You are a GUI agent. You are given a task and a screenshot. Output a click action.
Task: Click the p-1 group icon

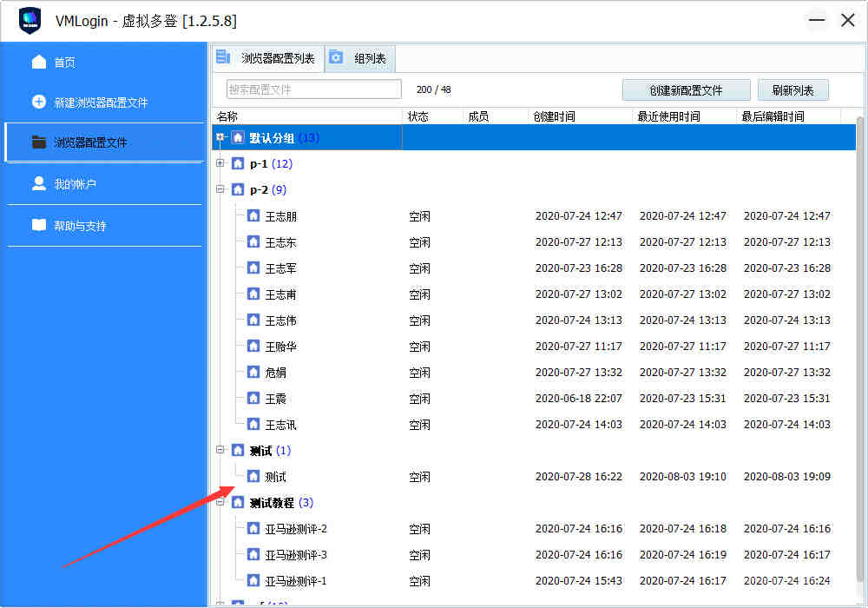click(238, 163)
